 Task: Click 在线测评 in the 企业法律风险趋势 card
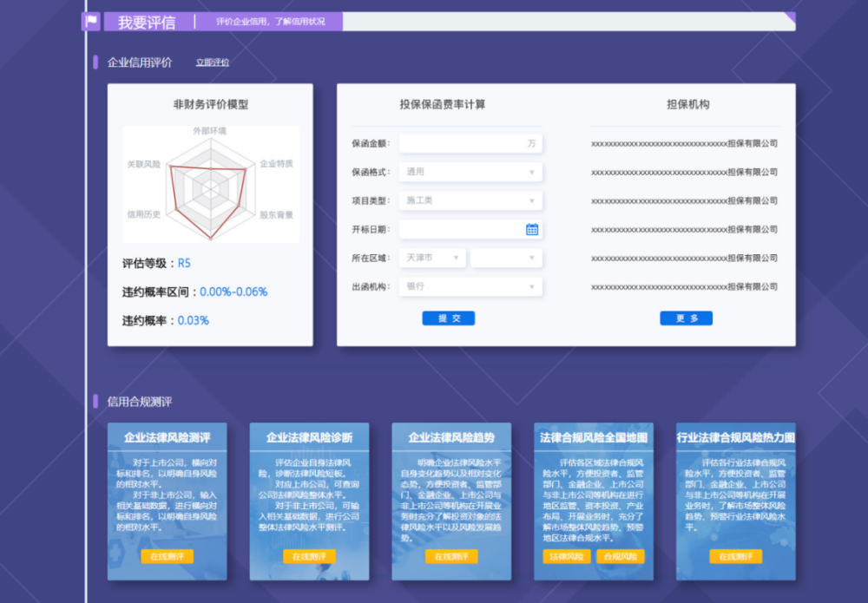point(451,556)
